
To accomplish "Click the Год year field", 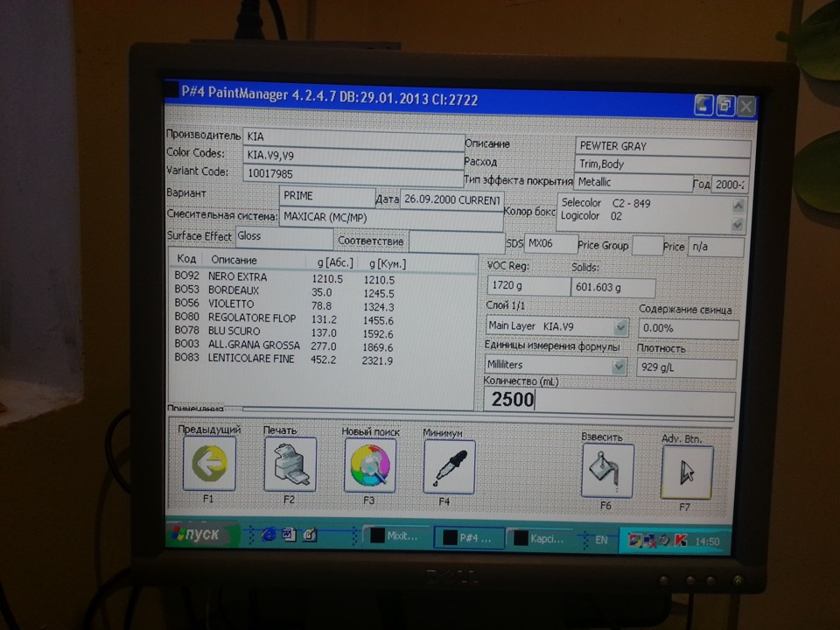I will pos(730,185).
